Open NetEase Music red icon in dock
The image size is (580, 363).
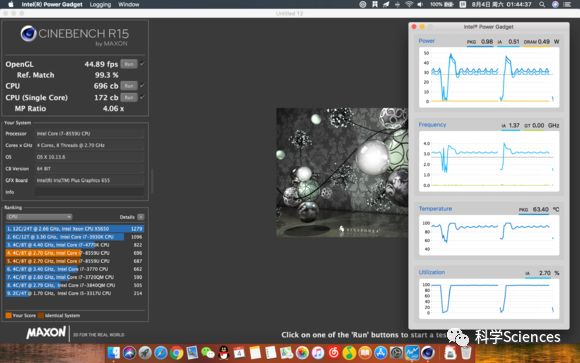[x=333, y=353]
